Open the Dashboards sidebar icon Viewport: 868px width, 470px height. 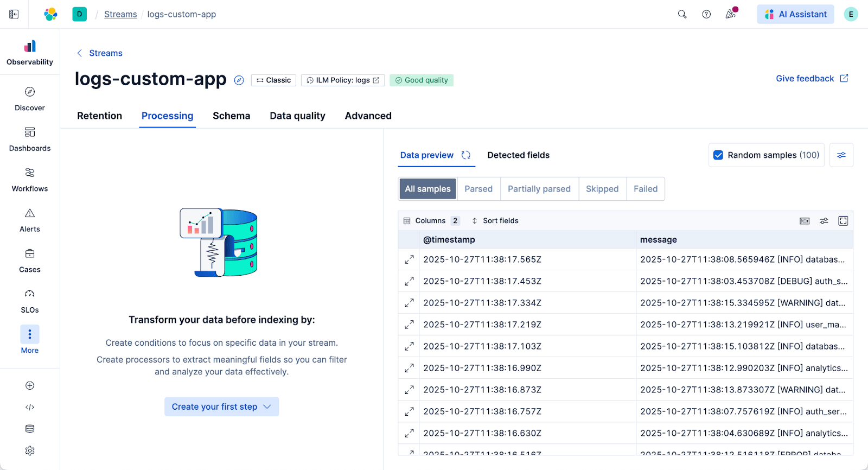pos(30,139)
